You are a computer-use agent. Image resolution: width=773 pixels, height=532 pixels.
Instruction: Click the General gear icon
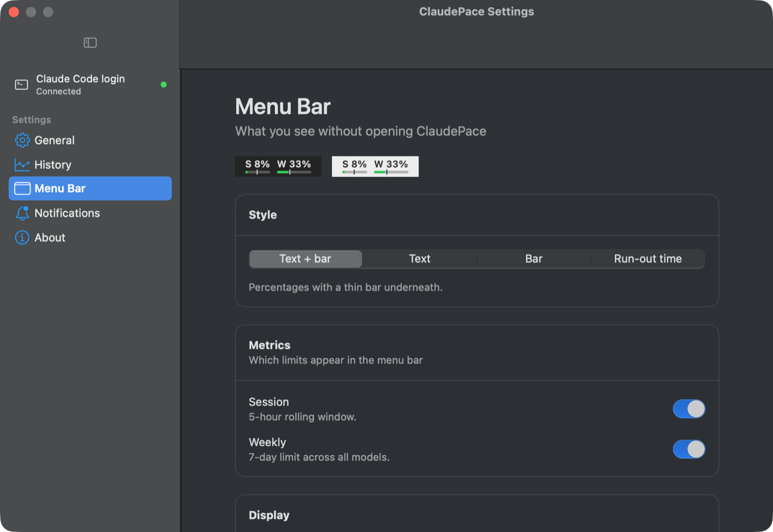(x=22, y=140)
